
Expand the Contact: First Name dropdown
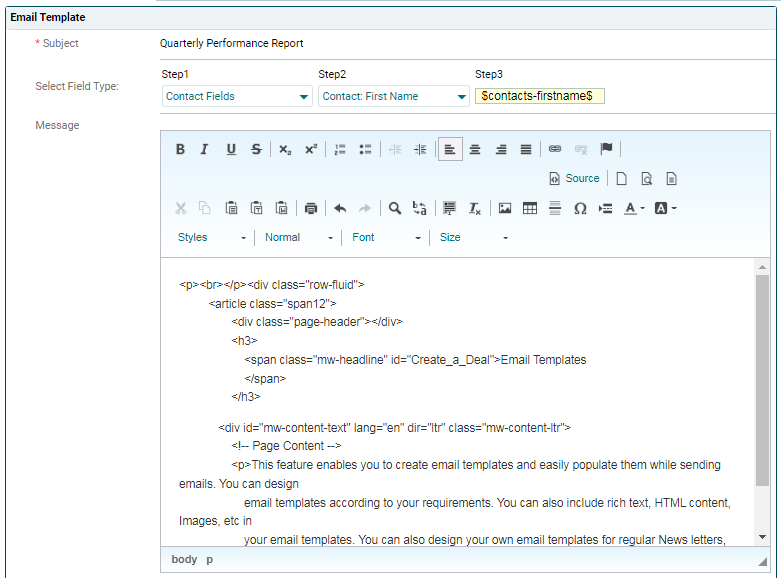[393, 96]
